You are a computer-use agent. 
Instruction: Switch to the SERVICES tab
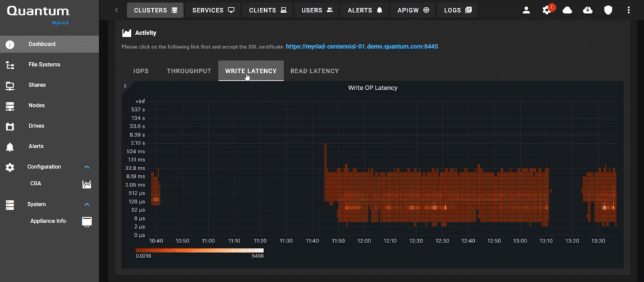[213, 10]
